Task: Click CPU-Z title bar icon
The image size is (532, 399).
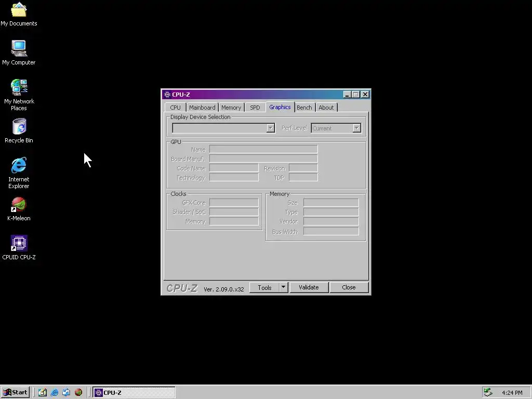Action: pyautogui.click(x=167, y=95)
